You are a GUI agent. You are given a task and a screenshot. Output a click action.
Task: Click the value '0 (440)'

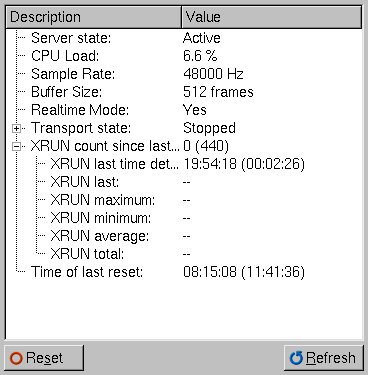click(206, 146)
